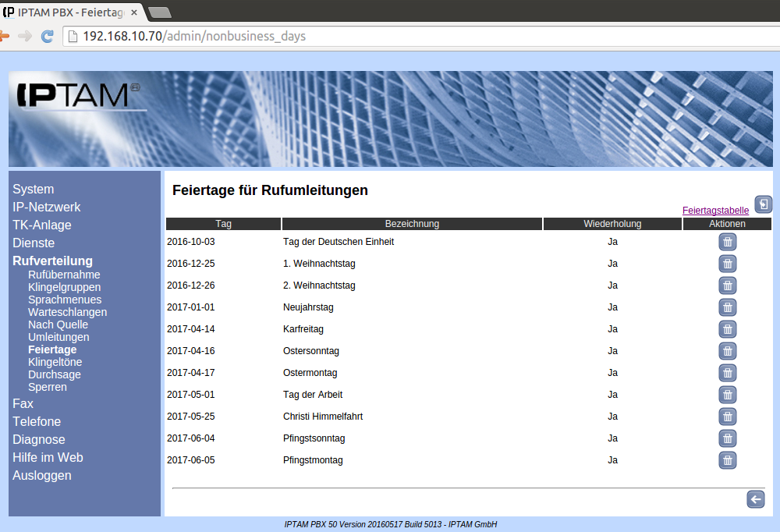Select the IPTAM PBX browser tab
The image size is (780, 532).
[x=70, y=12]
